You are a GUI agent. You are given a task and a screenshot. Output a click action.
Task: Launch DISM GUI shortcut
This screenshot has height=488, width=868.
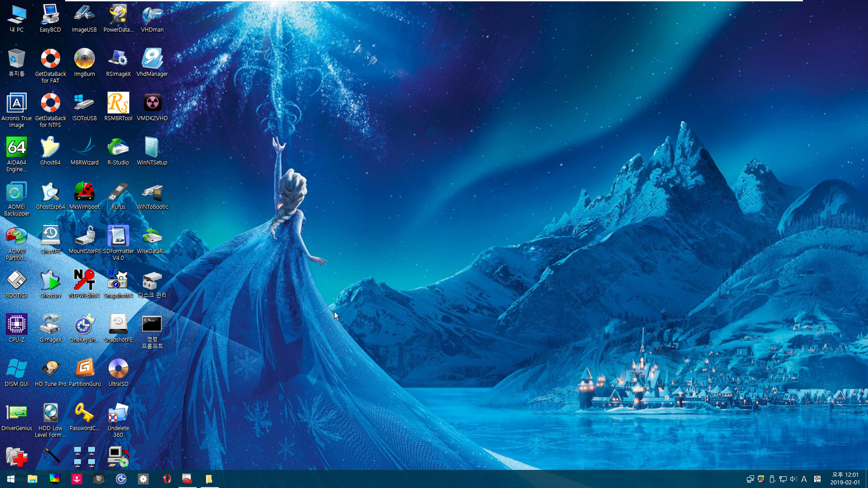17,373
